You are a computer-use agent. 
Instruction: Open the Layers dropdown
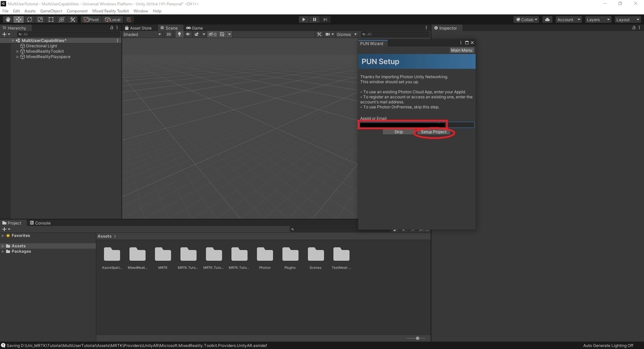(x=598, y=20)
